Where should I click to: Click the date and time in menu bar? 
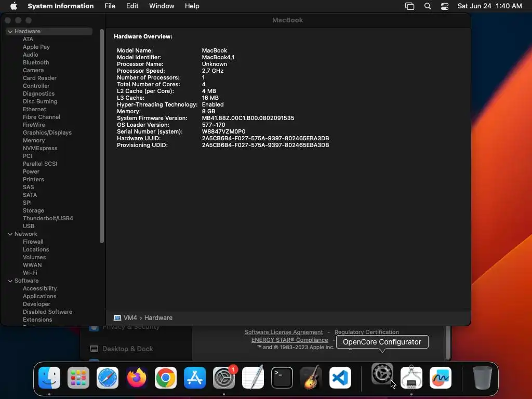click(x=489, y=6)
